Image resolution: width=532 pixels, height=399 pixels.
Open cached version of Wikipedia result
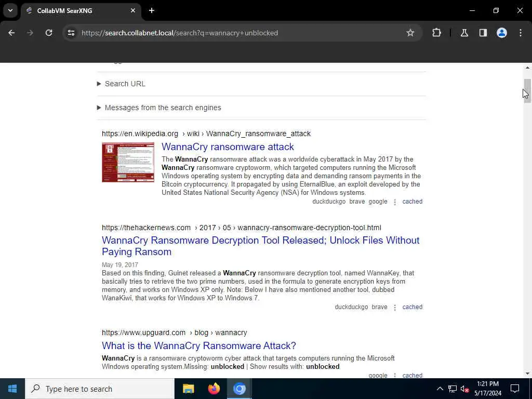click(x=412, y=202)
